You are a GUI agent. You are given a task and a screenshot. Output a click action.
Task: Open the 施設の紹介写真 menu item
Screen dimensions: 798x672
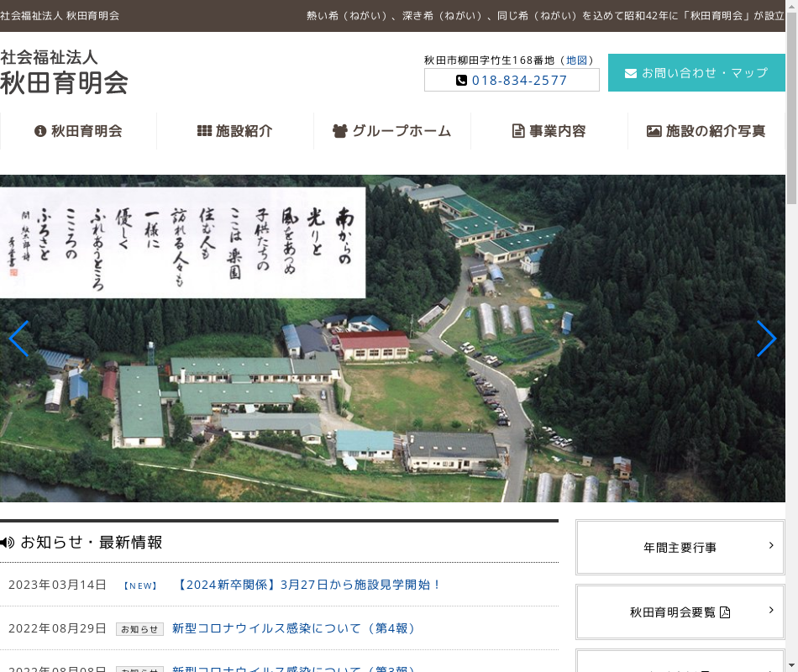pyautogui.click(x=706, y=131)
